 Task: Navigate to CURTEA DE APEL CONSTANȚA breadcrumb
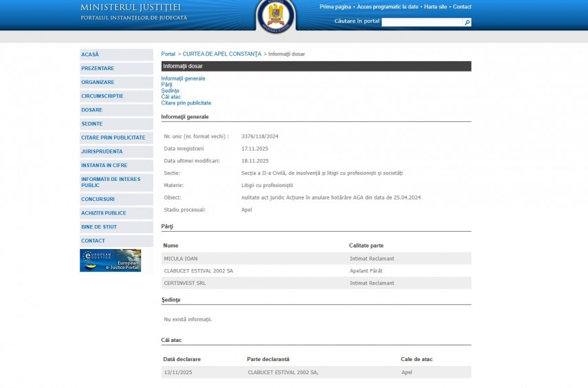(x=221, y=54)
